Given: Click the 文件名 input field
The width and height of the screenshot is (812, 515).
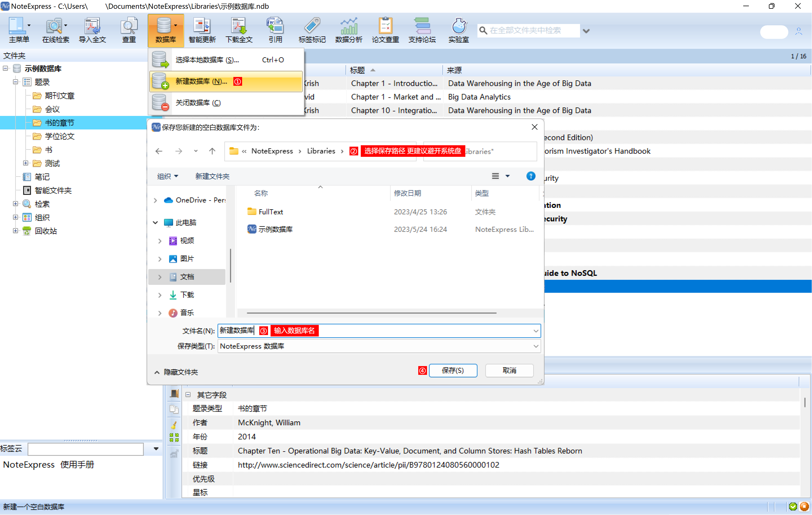Looking at the screenshot, I should click(379, 331).
